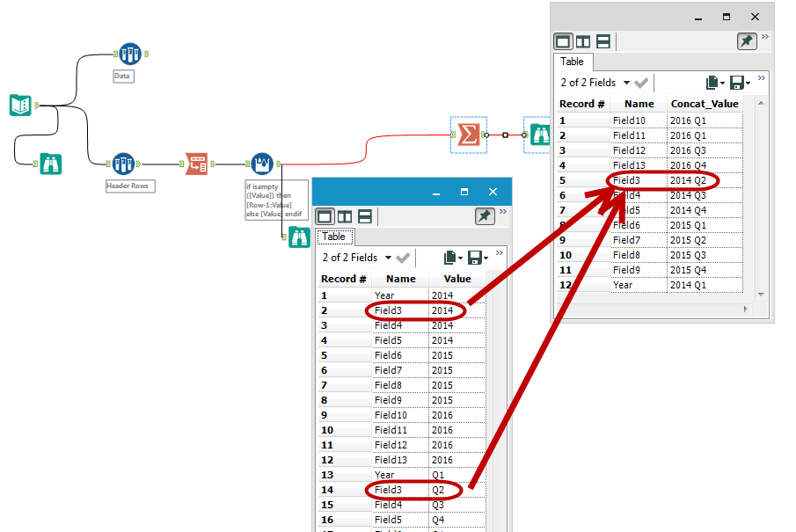Click Multi-Row Formula output anchor
Viewport: 796px width, 532px height.
pyautogui.click(x=278, y=164)
